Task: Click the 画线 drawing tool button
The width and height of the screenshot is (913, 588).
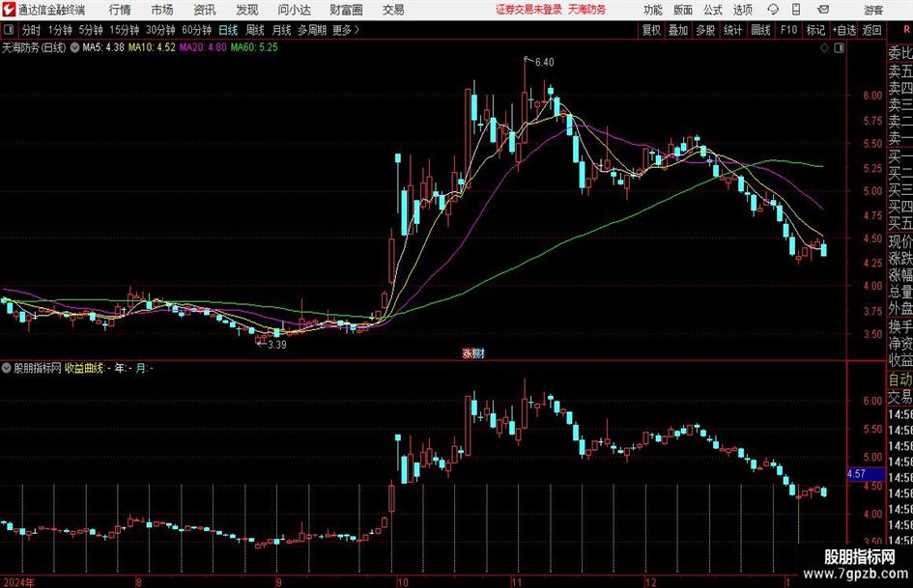Action: click(x=760, y=30)
